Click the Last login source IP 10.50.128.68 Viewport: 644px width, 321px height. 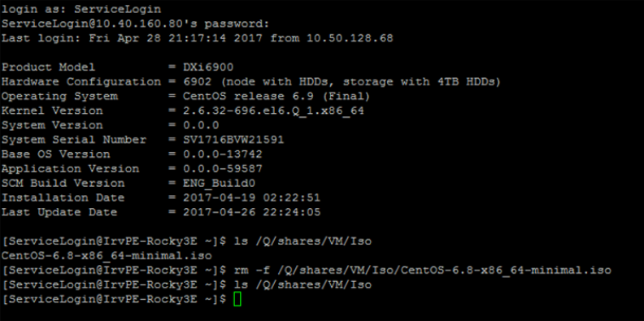(x=350, y=38)
